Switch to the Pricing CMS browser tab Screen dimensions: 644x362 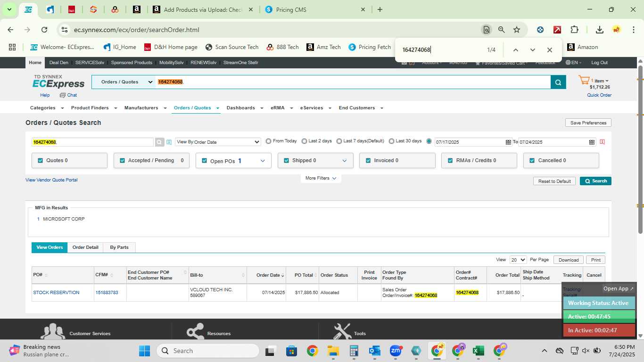(316, 9)
